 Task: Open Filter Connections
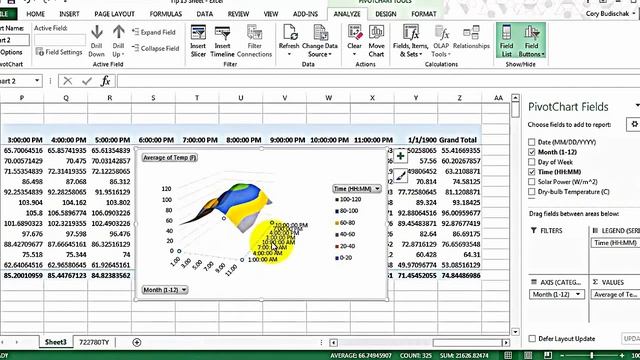coord(254,41)
